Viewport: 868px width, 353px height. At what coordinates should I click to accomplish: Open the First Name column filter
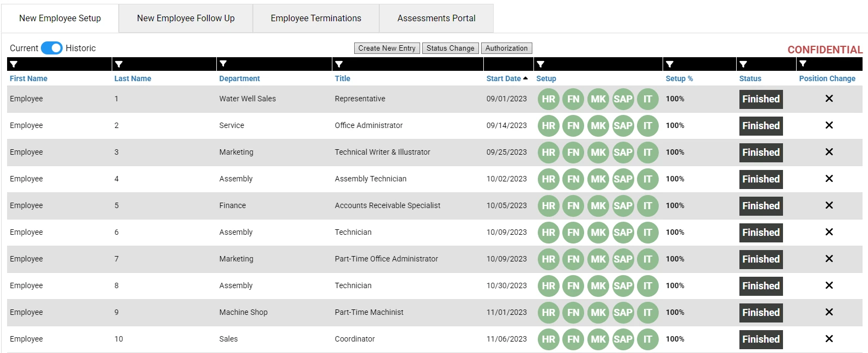click(x=14, y=64)
